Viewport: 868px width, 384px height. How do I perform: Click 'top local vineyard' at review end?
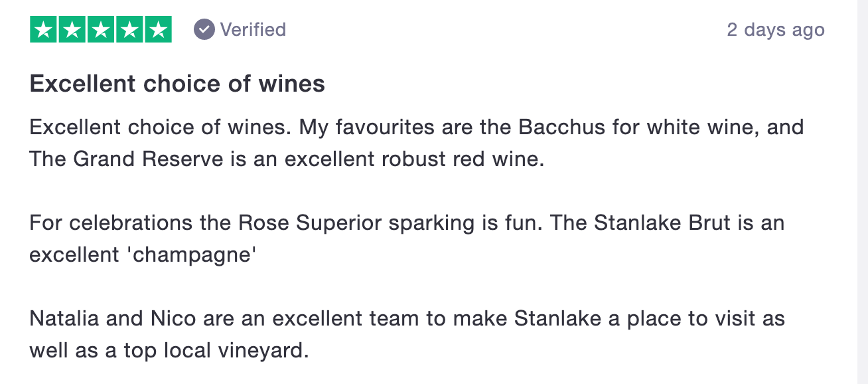216,351
